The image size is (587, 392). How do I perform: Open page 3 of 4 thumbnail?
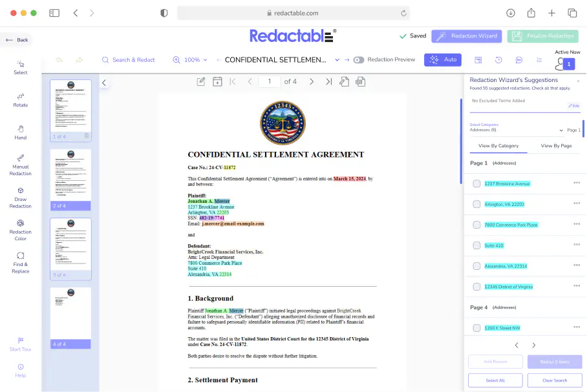(x=70, y=249)
